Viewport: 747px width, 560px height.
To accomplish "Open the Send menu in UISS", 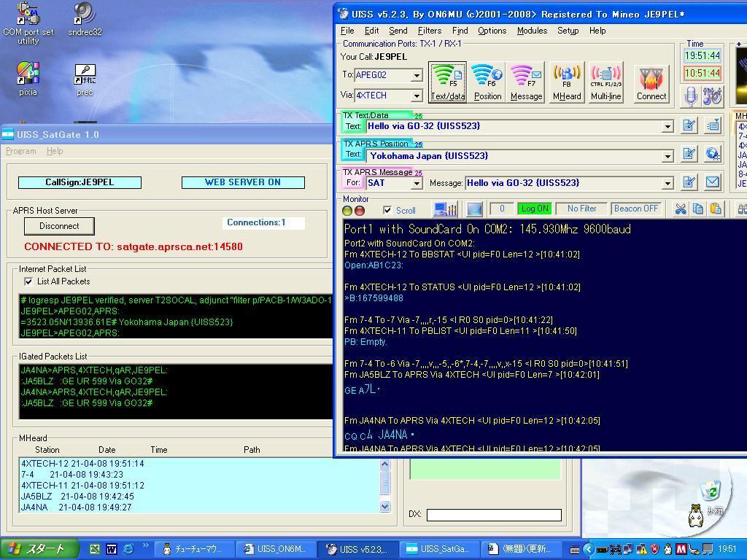I will tap(398, 31).
